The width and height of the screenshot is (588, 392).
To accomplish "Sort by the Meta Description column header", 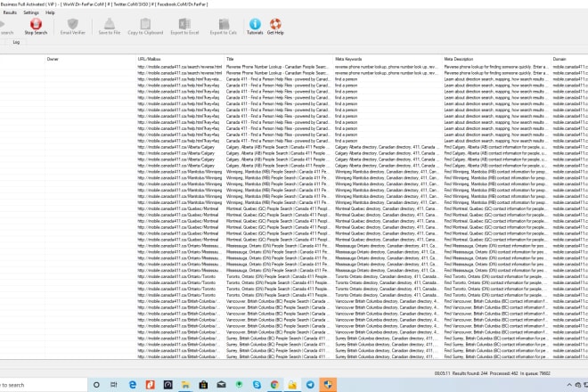I will pyautogui.click(x=496, y=59).
